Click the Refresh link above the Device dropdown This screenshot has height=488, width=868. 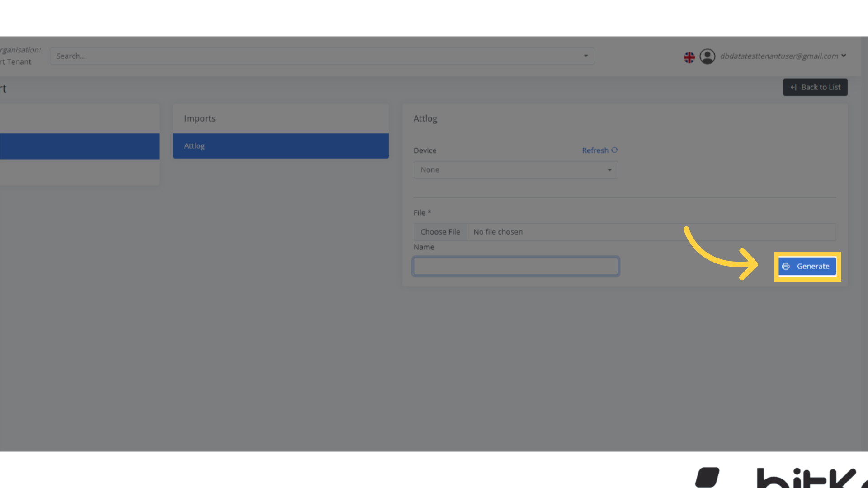pos(595,150)
